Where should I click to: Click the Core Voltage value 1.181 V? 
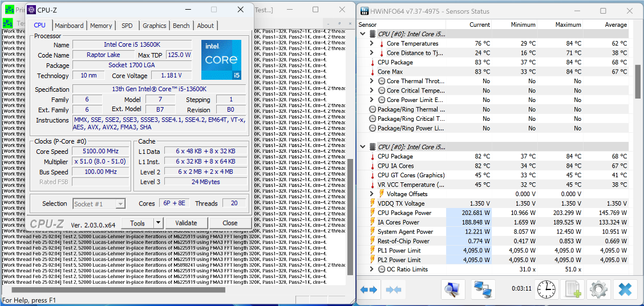click(x=172, y=75)
